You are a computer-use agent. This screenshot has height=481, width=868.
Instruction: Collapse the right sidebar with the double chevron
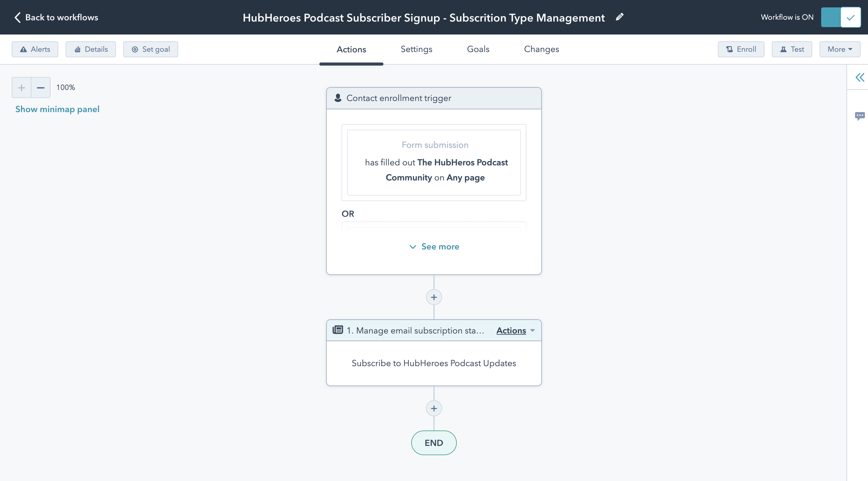tap(860, 77)
